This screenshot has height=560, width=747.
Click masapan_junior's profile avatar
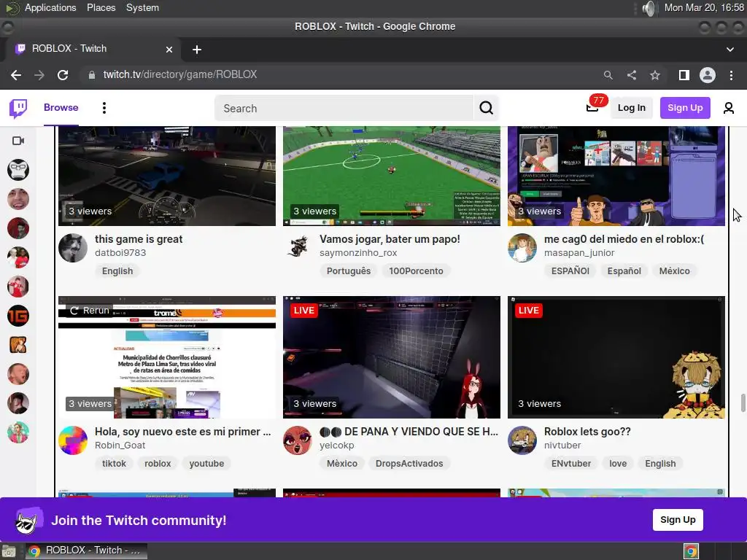tap(522, 248)
